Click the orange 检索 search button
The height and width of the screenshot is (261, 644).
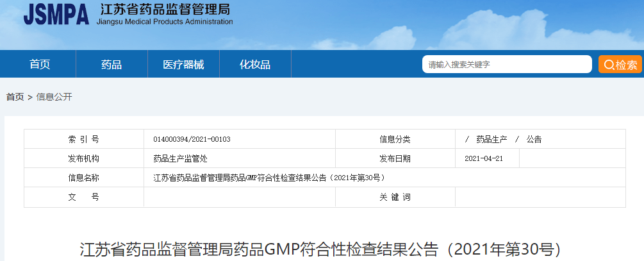[620, 64]
